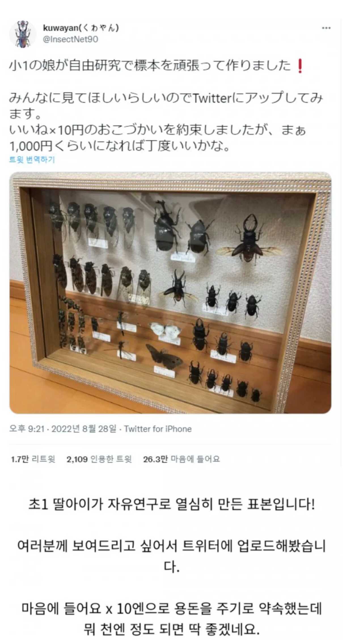The height and width of the screenshot is (644, 355).
Task: Click the Twitter for iPhone source link
Action: [x=158, y=429]
